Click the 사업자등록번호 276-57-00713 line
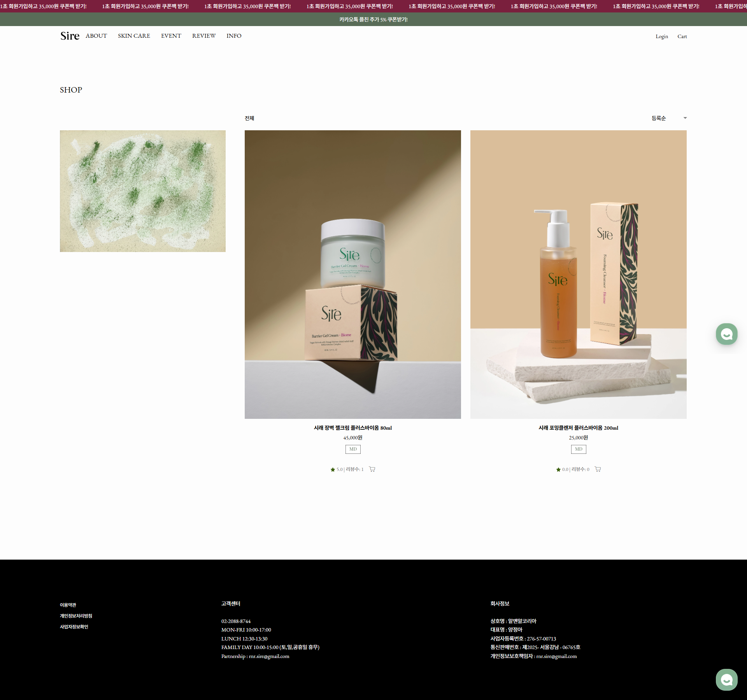 [x=523, y=639]
